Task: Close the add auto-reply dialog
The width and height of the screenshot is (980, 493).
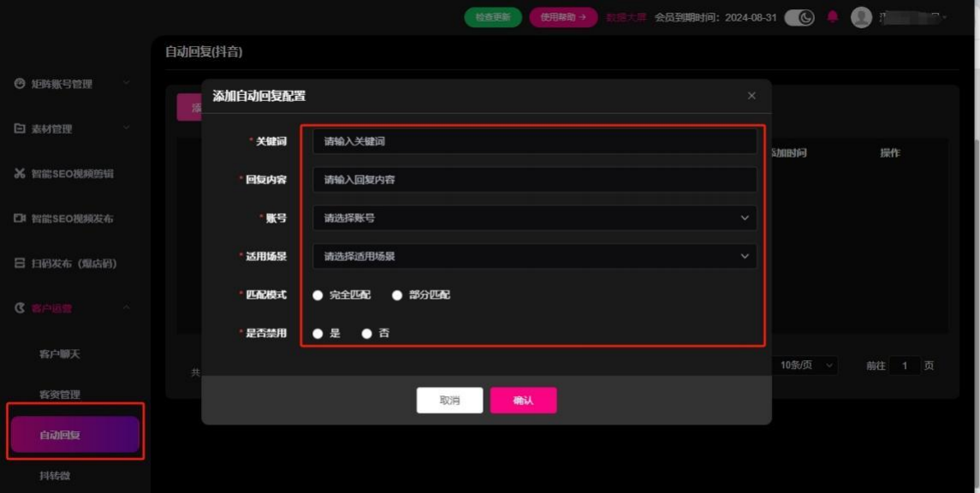Action: click(751, 96)
